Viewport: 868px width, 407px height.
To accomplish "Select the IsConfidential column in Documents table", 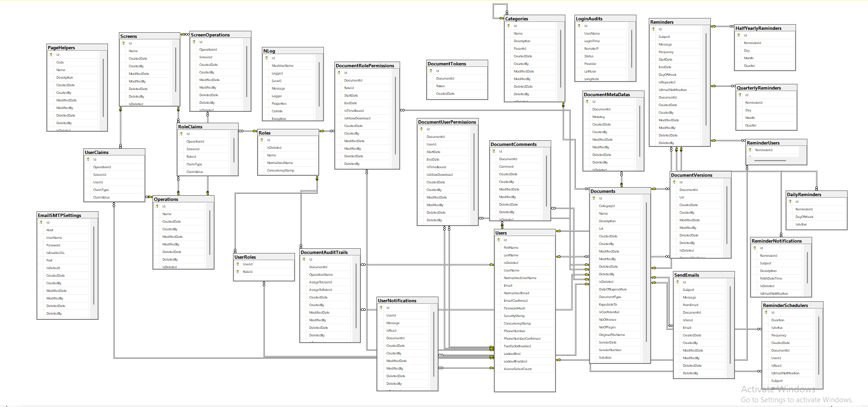I will pyautogui.click(x=609, y=312).
